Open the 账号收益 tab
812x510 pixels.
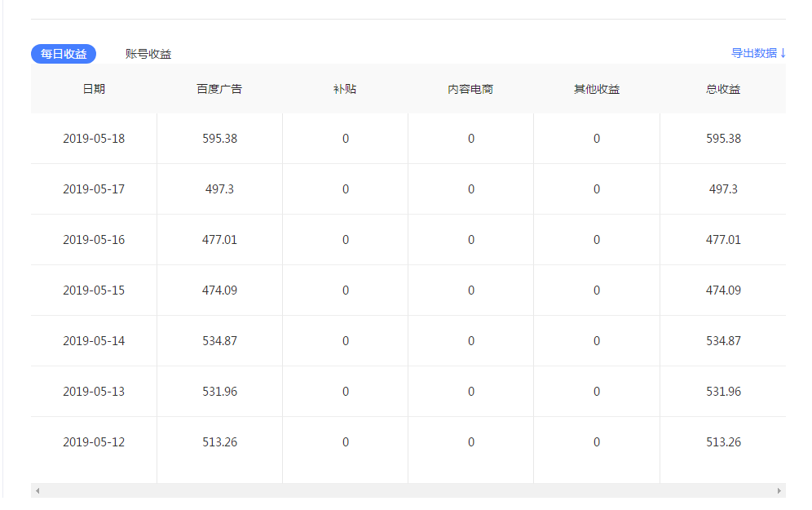pos(148,54)
